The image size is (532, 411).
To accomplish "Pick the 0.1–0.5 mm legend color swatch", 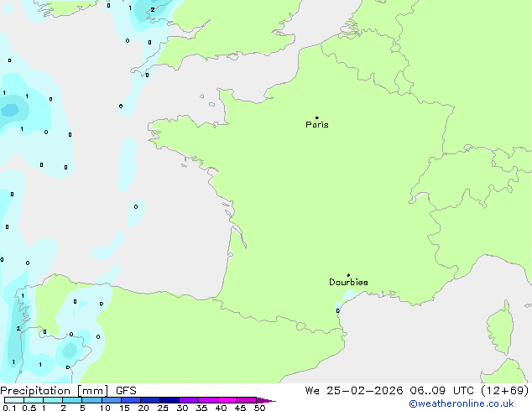I will coord(14,400).
